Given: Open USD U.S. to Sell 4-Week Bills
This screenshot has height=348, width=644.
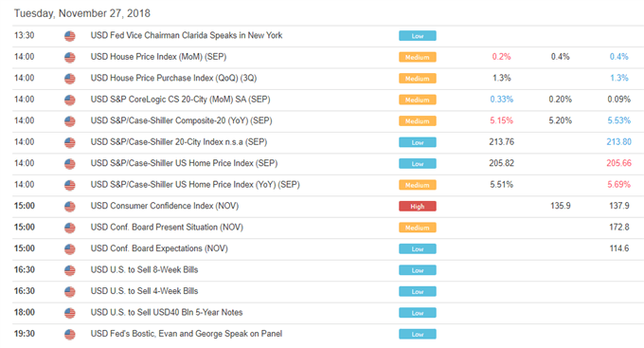Looking at the screenshot, I should (144, 291).
